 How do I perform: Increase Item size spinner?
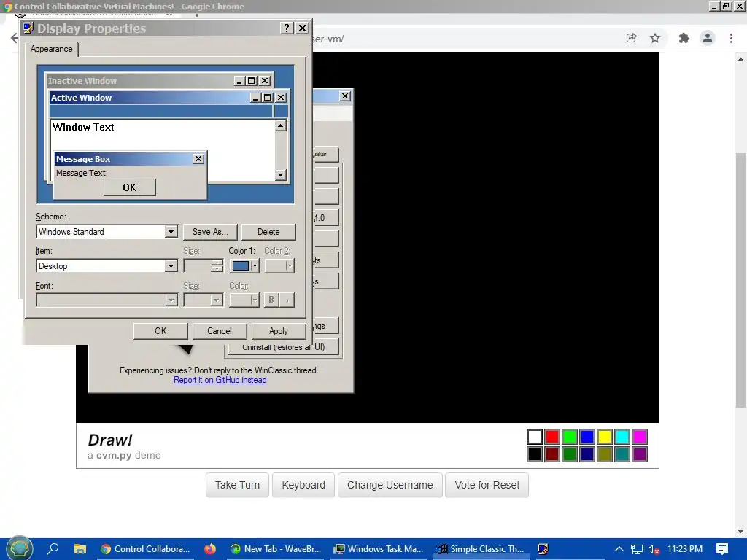tap(217, 262)
